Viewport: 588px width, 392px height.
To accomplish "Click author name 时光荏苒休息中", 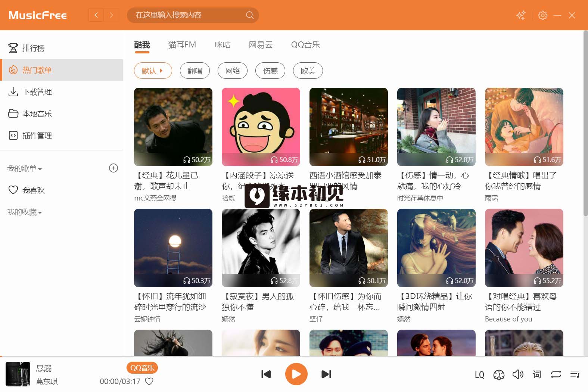I will (420, 198).
